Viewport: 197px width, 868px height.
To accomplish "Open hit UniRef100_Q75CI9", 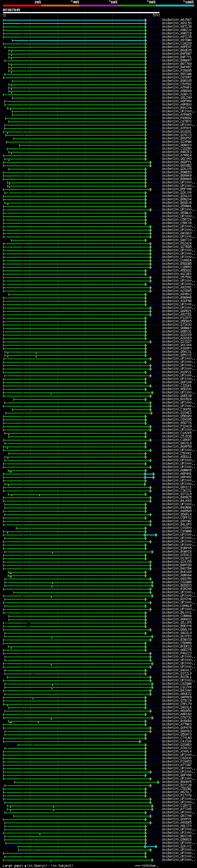I will point(177,700).
